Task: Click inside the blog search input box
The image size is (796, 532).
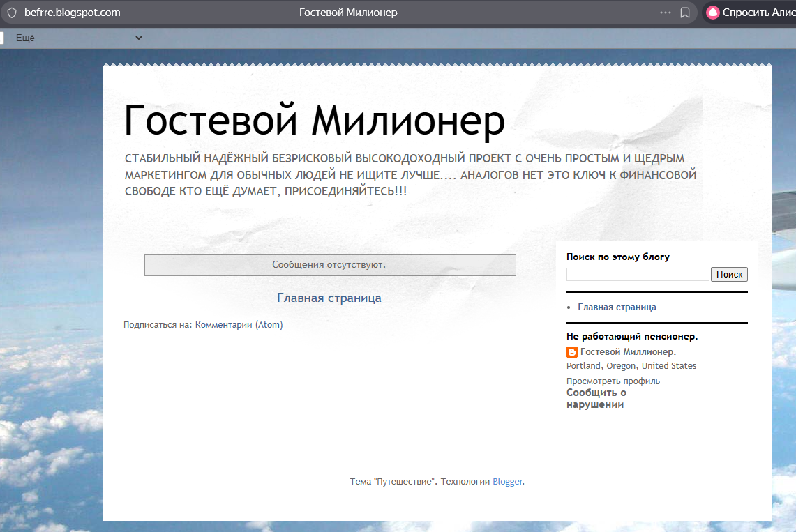Action: coord(637,274)
